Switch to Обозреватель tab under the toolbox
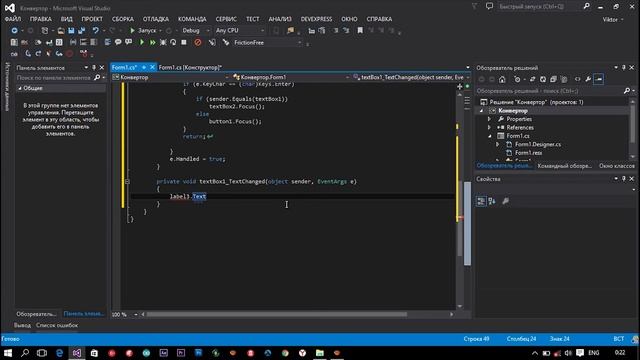The height and width of the screenshot is (360, 640). click(x=36, y=314)
